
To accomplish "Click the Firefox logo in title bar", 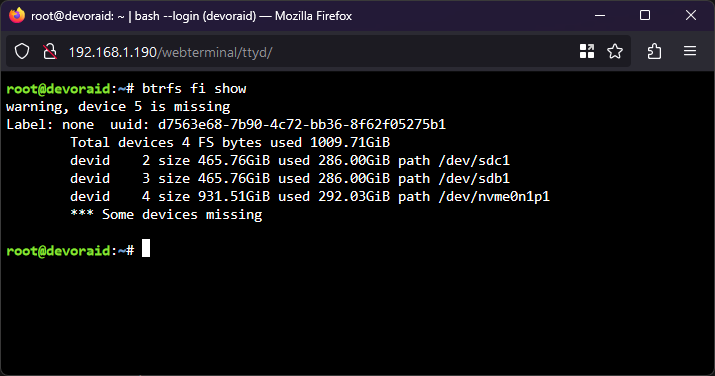I will [17, 15].
